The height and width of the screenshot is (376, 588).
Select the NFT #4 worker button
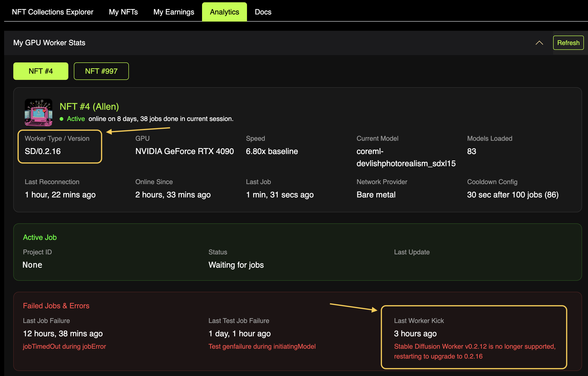coord(41,71)
